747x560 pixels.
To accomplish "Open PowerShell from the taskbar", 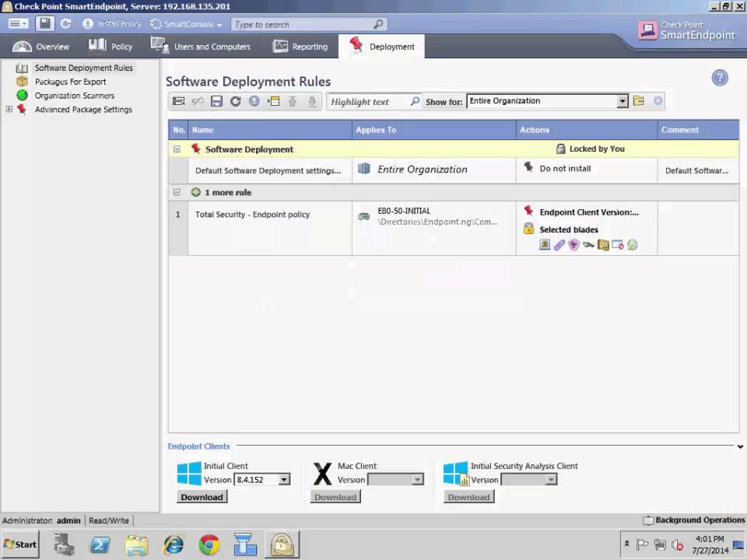I will pos(100,544).
